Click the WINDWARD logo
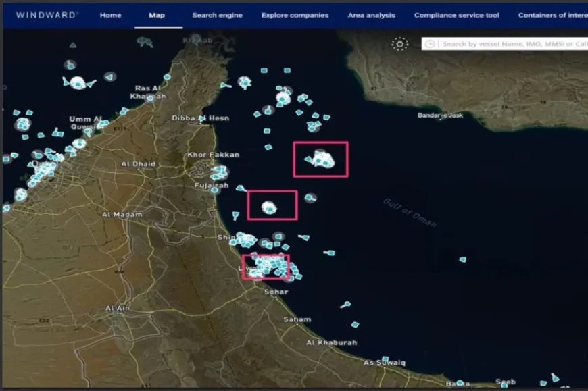The height and width of the screenshot is (391, 588). click(x=47, y=15)
